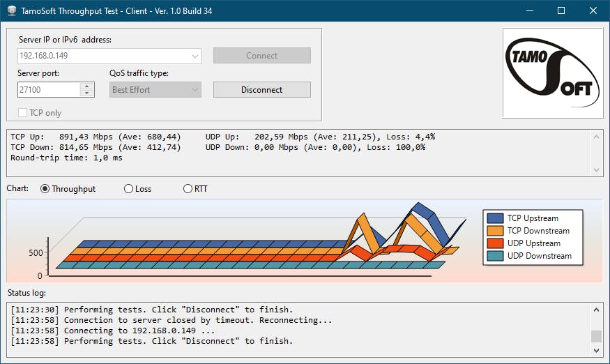Click the greyed-out Connect button
This screenshot has height=364, width=610.
pyautogui.click(x=262, y=56)
